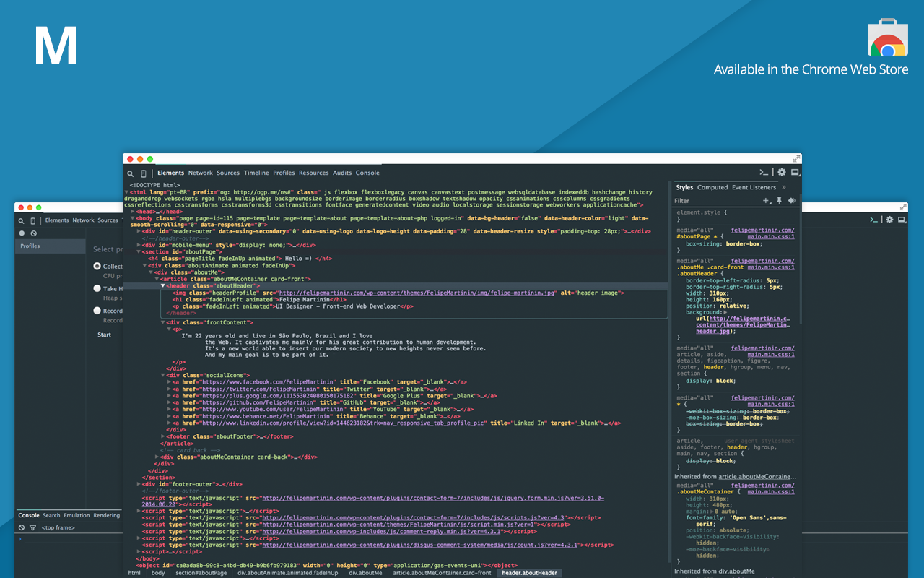Click dock icon in right back window
This screenshot has width=924, height=578.
point(902,220)
